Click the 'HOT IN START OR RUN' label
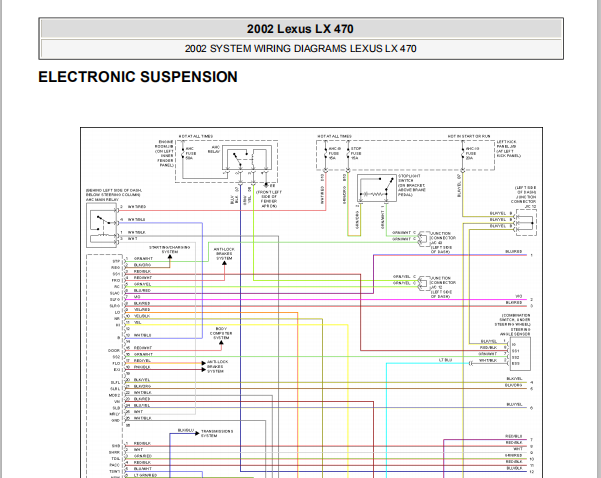The width and height of the screenshot is (601, 478). pyautogui.click(x=469, y=136)
